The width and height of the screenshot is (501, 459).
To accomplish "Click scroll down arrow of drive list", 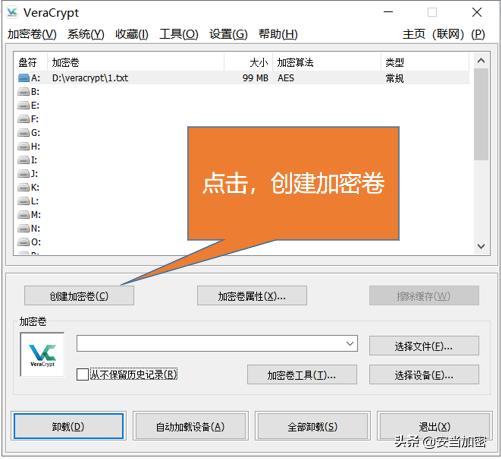I will coord(481,246).
